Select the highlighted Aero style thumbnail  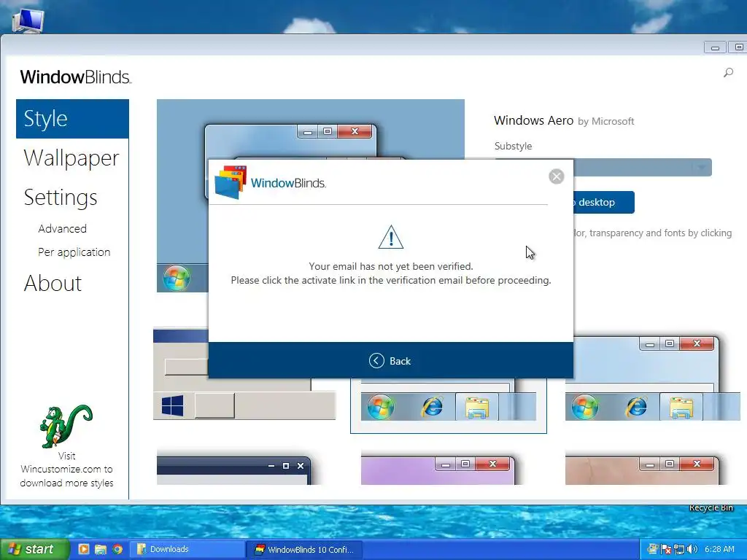[449, 405]
